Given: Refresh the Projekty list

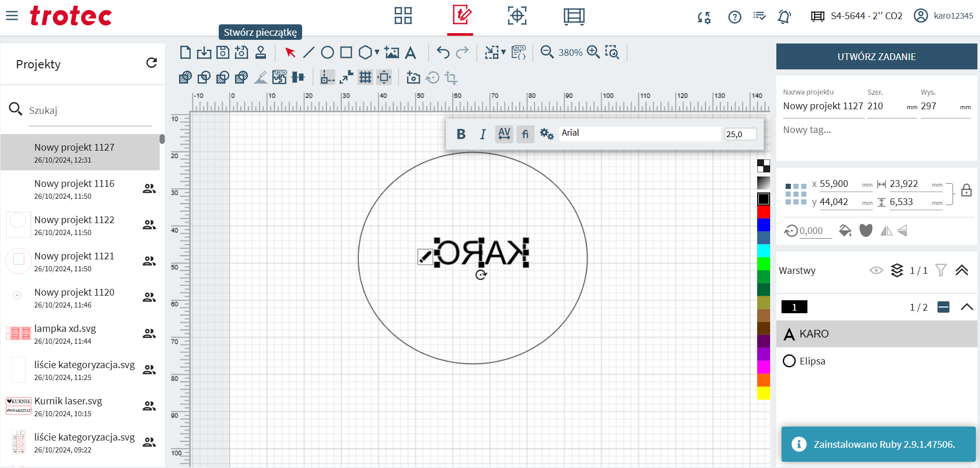Looking at the screenshot, I should [x=151, y=63].
